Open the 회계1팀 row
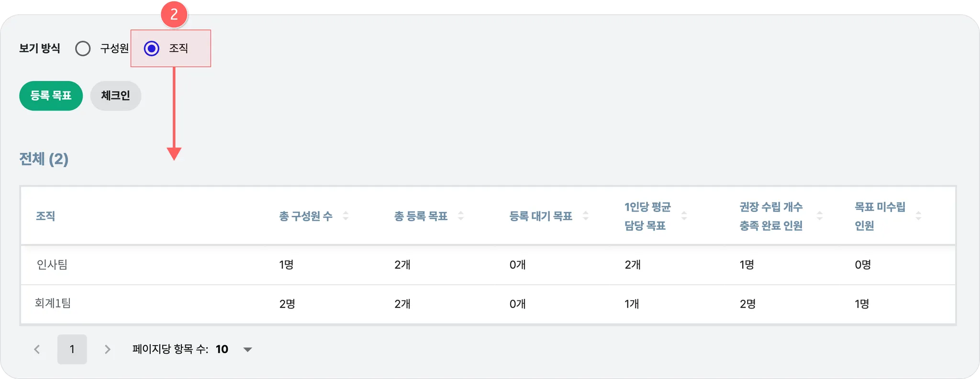 click(53, 303)
